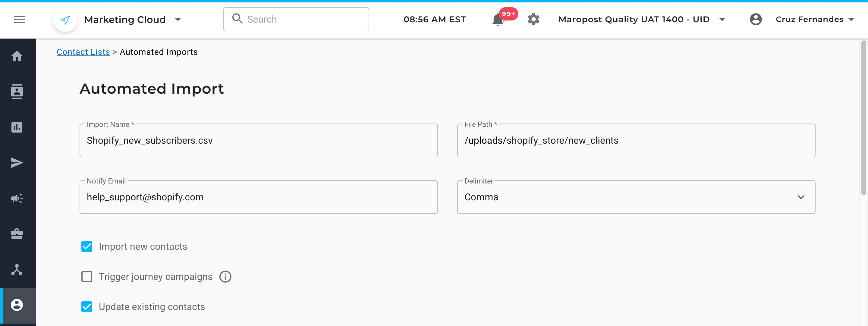This screenshot has height=326, width=868.
Task: Open the hamburger menu icon
Action: click(x=19, y=20)
